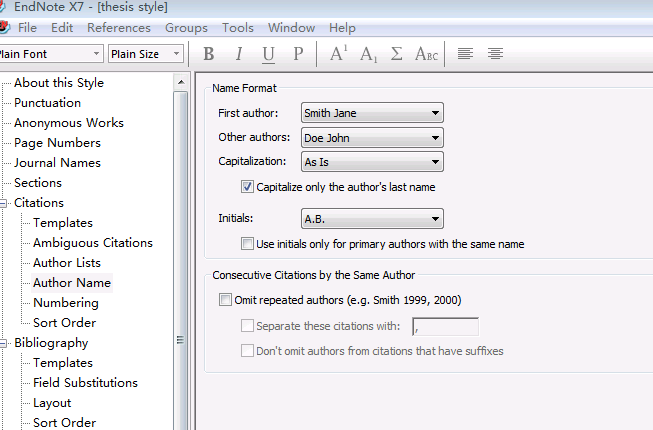
Task: Select the Bibliography node
Action: [51, 343]
